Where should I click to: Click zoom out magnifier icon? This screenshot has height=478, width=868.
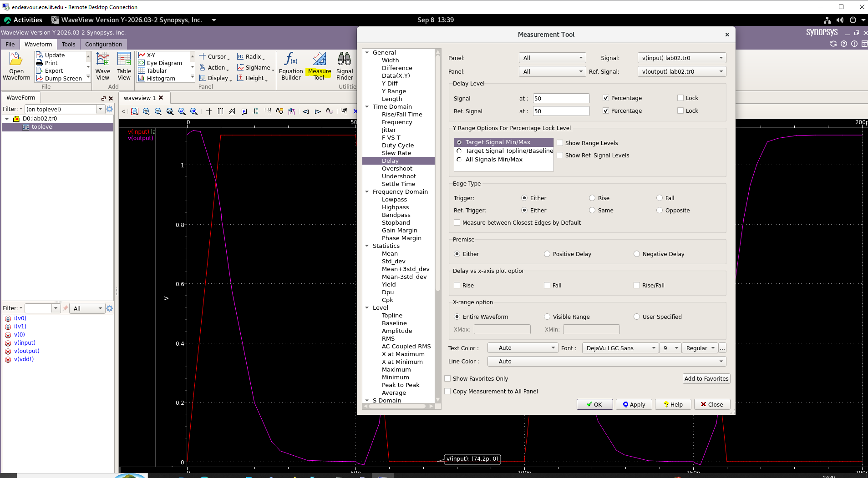[x=158, y=111]
